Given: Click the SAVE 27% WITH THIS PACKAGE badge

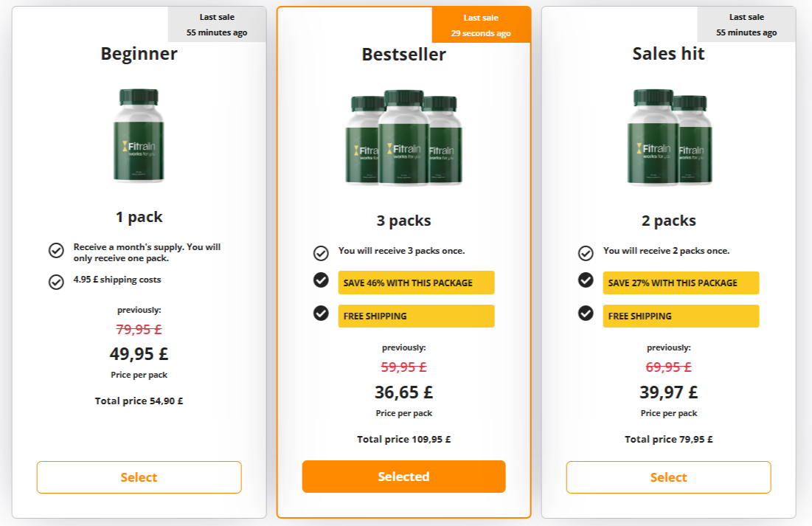Looking at the screenshot, I should [x=680, y=282].
